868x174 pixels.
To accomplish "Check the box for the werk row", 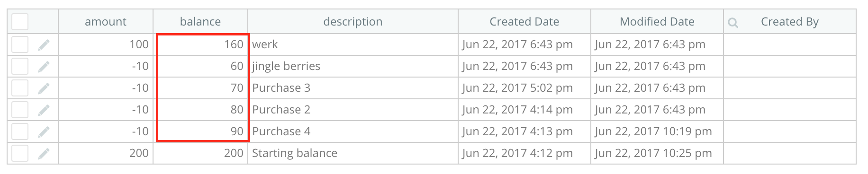I will (x=20, y=44).
